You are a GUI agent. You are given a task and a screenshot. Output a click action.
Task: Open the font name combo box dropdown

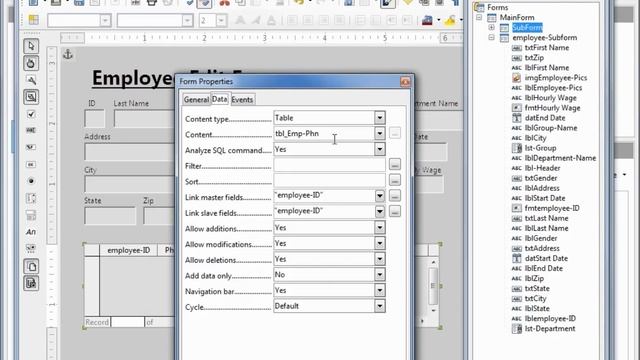(187, 20)
